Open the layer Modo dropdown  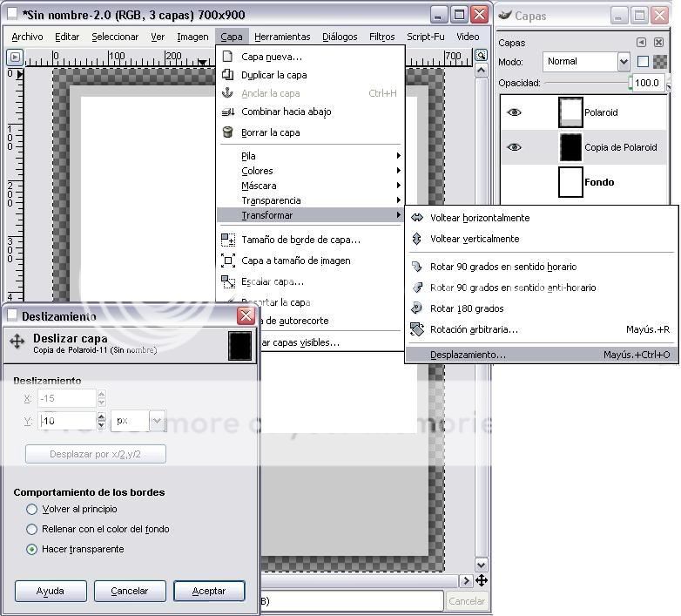(586, 61)
